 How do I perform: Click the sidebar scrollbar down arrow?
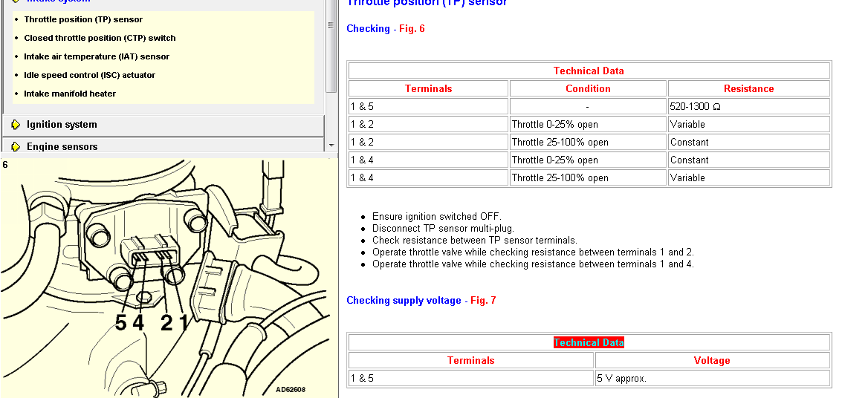coord(331,146)
